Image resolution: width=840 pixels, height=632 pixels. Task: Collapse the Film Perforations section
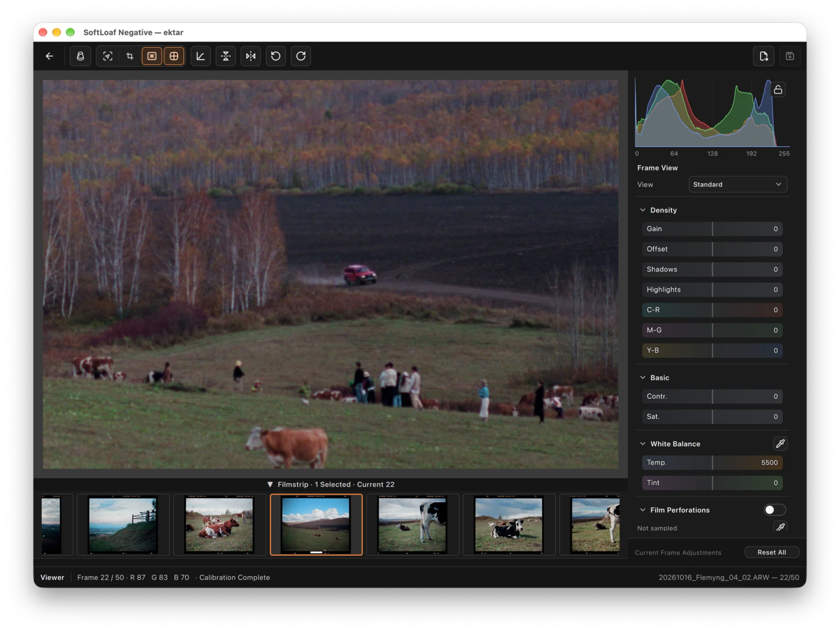(643, 510)
